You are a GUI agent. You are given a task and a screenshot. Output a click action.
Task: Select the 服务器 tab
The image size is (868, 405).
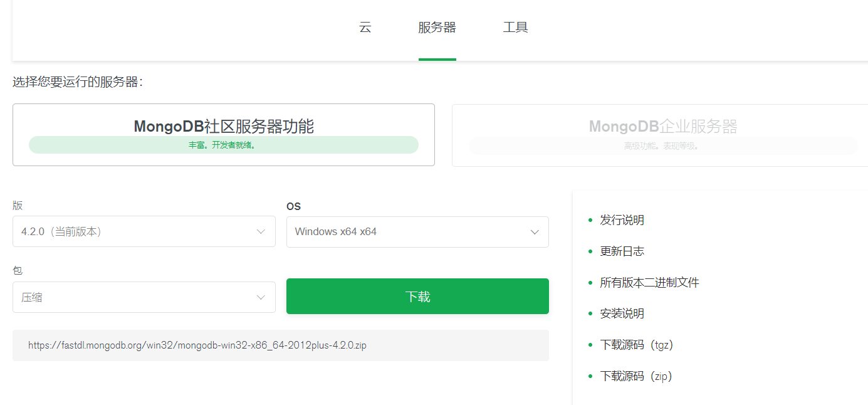[437, 28]
